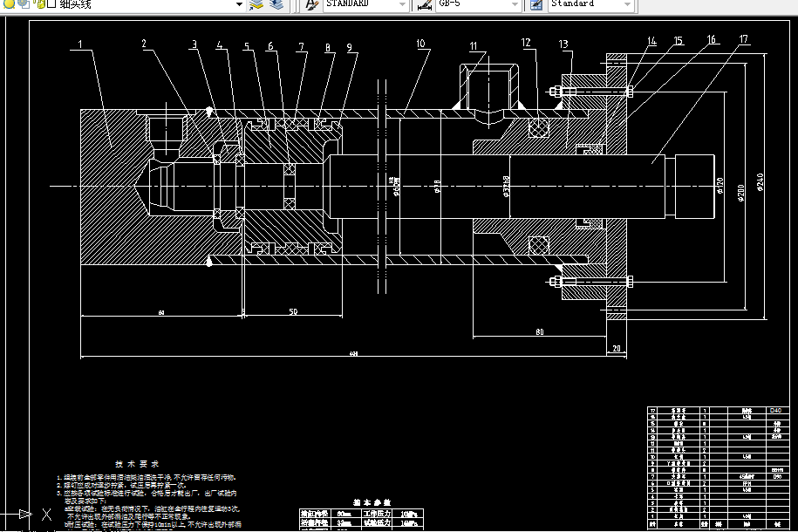Select the 技术要求 heading text

(137, 464)
